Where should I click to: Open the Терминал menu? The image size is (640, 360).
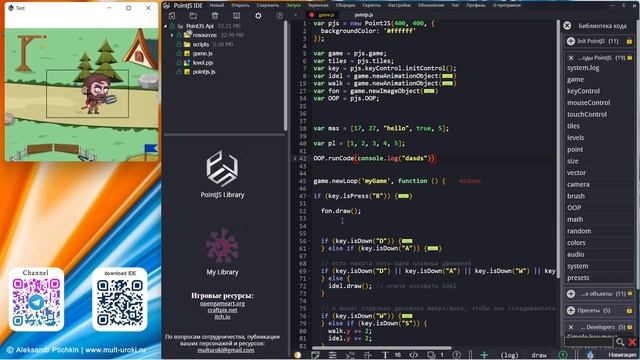coord(318,5)
